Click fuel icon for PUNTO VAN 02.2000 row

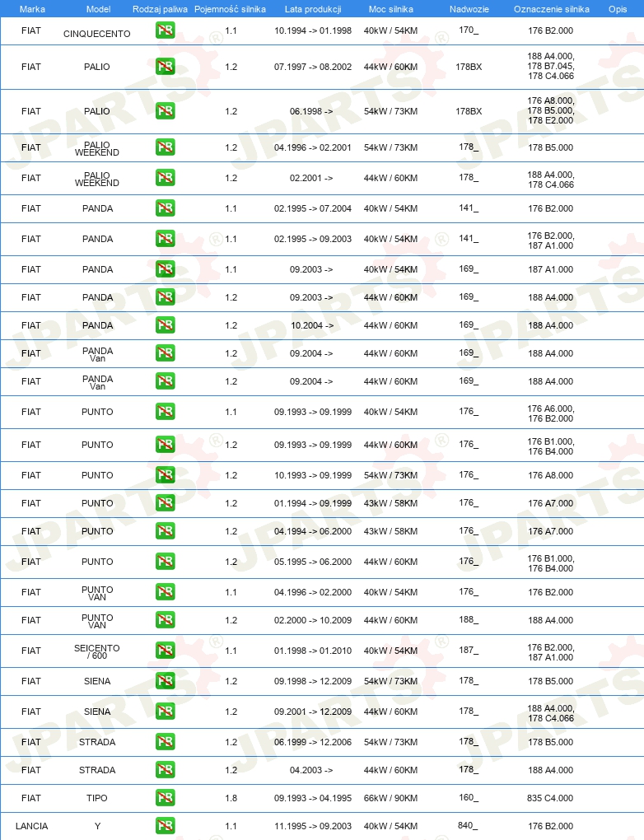pyautogui.click(x=165, y=620)
